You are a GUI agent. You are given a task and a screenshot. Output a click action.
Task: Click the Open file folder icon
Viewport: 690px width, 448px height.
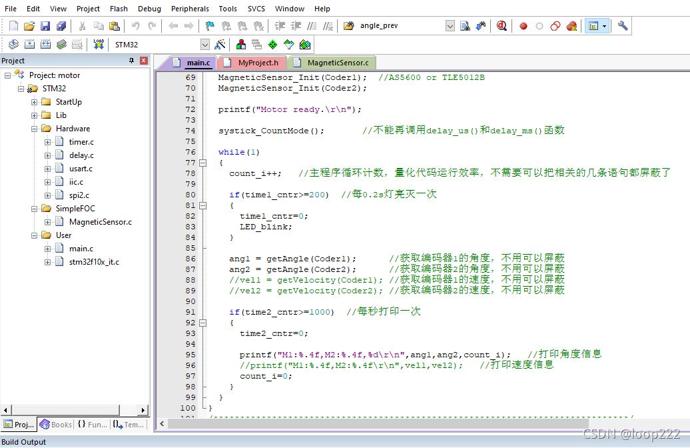click(x=29, y=26)
